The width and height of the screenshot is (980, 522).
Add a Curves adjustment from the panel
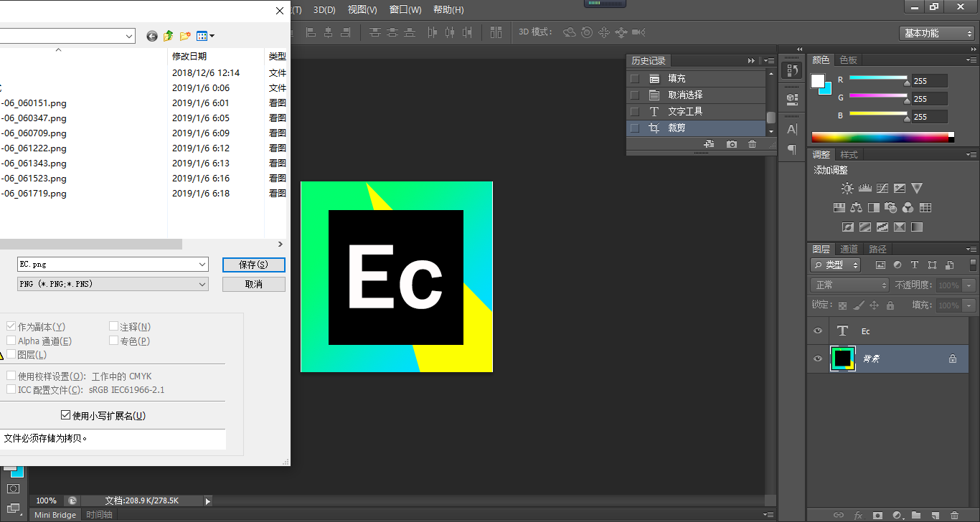coord(882,189)
